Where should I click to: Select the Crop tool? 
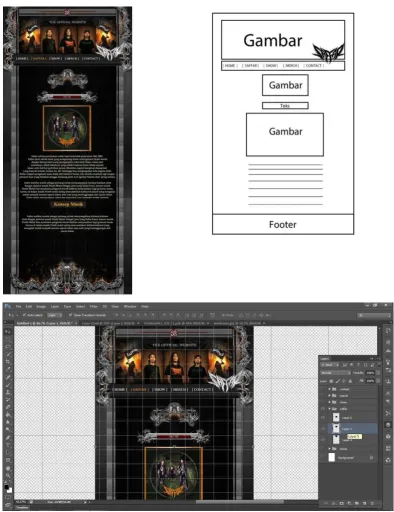click(x=8, y=361)
